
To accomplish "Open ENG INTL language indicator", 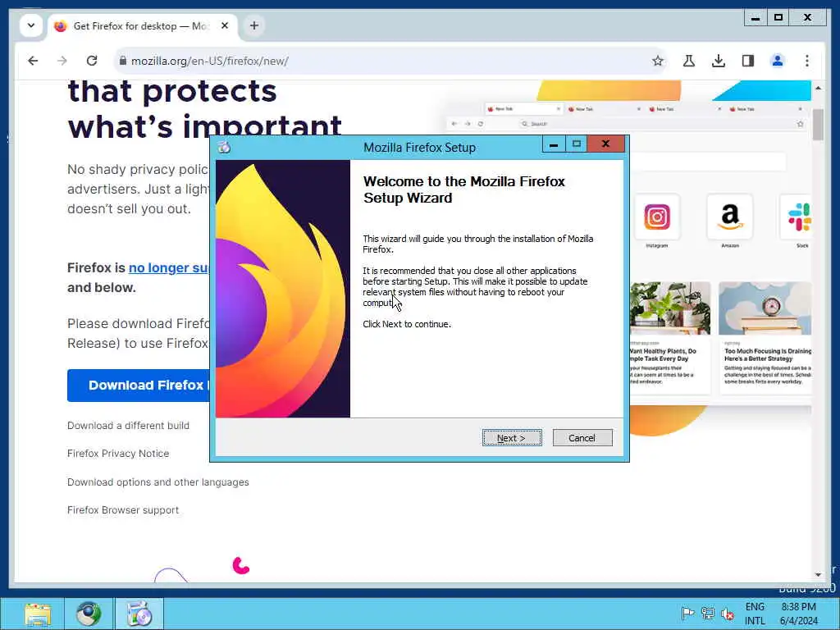I will (x=755, y=614).
